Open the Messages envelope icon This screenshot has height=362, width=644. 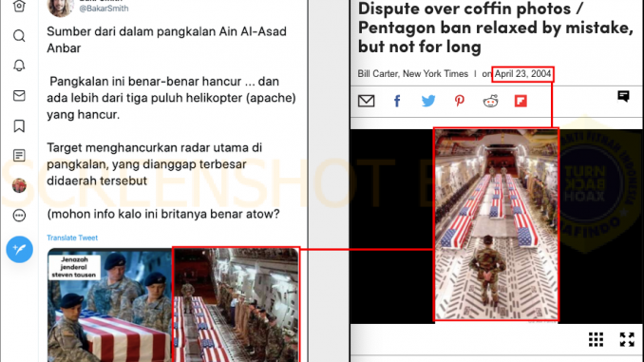coord(19,96)
